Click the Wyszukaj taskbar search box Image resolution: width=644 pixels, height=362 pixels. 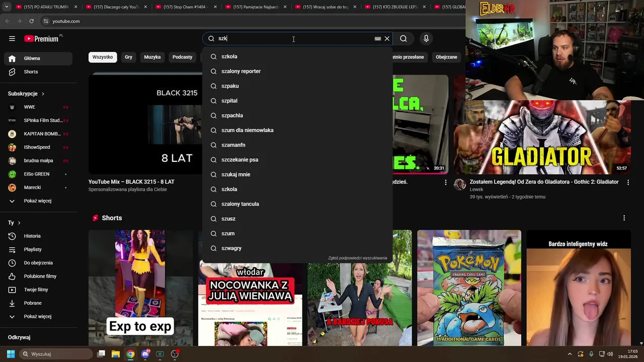pos(56,354)
